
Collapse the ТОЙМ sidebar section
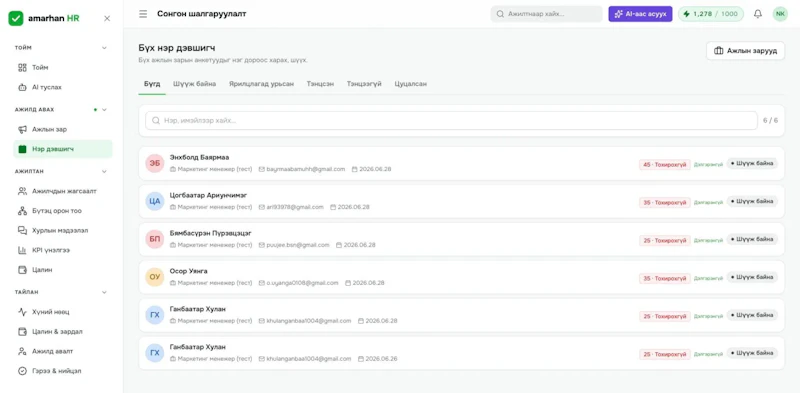tap(104, 48)
